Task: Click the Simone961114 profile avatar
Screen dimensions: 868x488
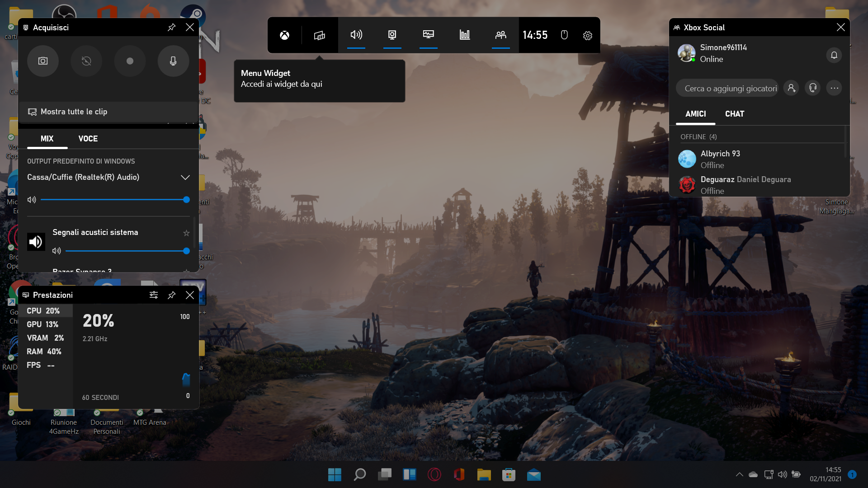Action: 686,53
